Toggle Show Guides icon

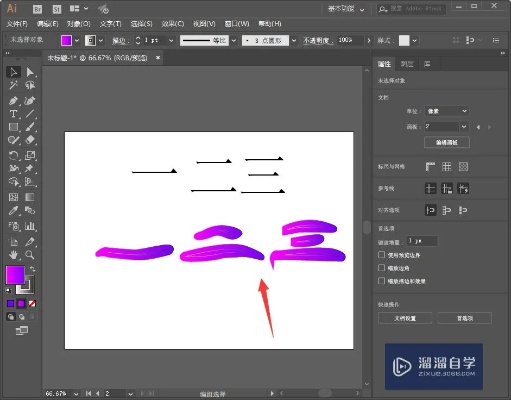click(430, 188)
